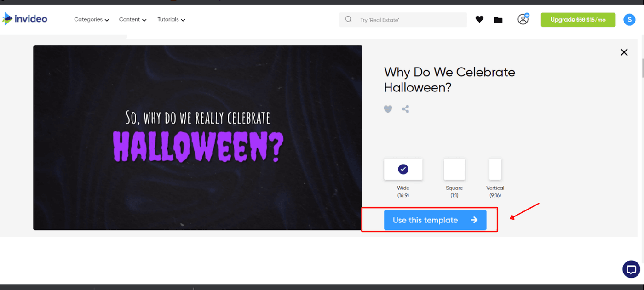Screen dimensions: 644x290
Task: Click the InVideo logo
Action: (25, 19)
